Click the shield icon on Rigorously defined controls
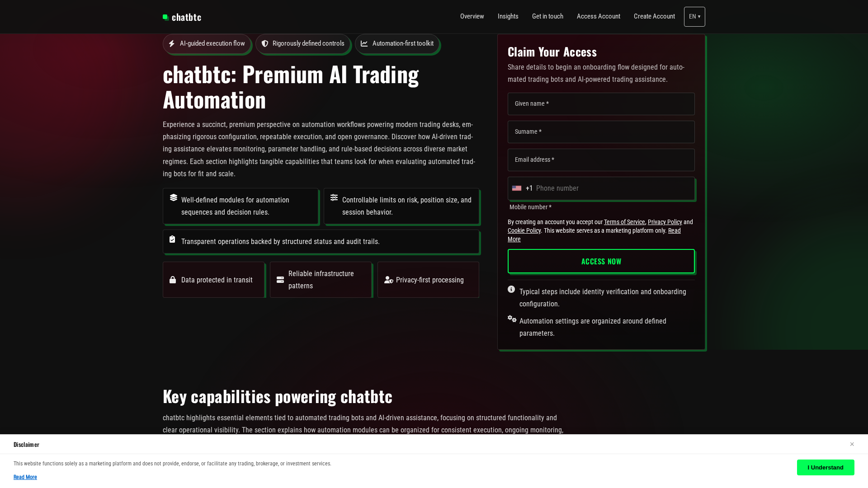This screenshot has width=868, height=488. (265, 44)
